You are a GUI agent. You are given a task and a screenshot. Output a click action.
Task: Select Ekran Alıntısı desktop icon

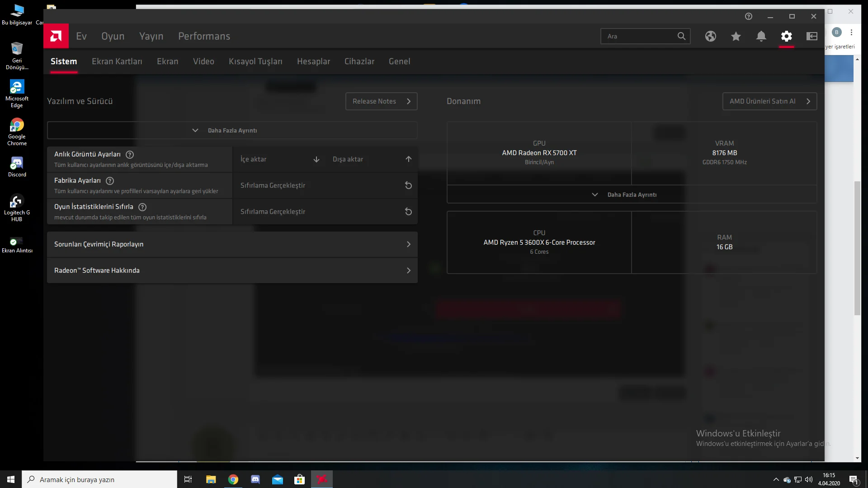point(17,245)
